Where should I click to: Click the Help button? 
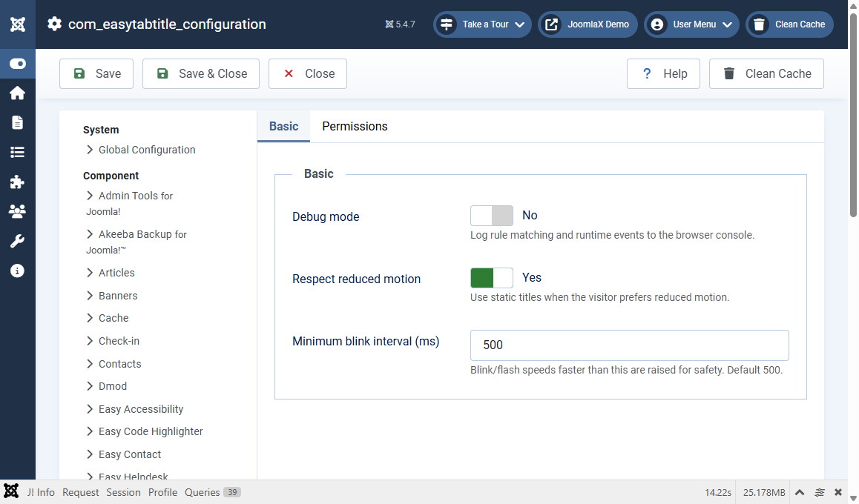pyautogui.click(x=663, y=74)
